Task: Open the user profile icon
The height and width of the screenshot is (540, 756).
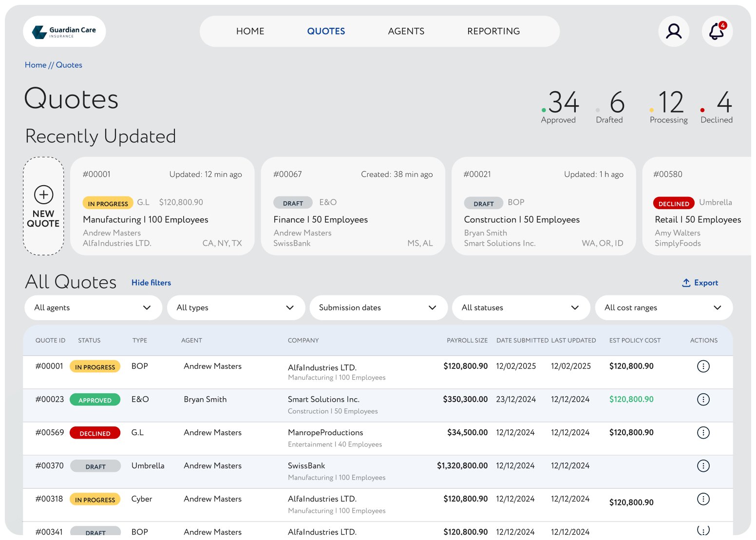Action: tap(674, 31)
